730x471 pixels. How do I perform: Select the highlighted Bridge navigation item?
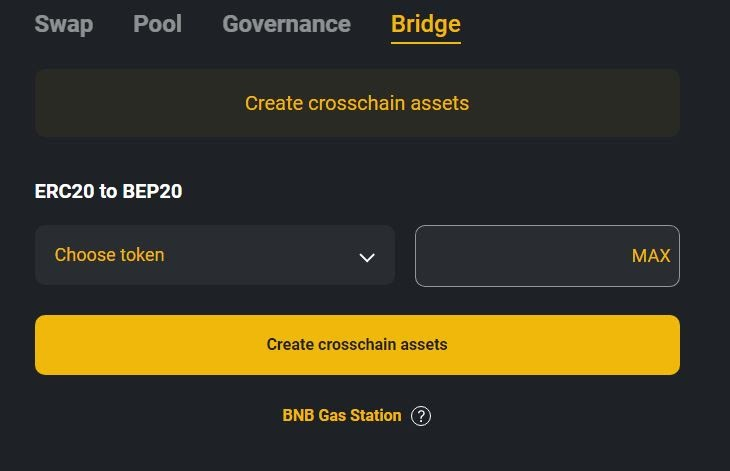426,25
